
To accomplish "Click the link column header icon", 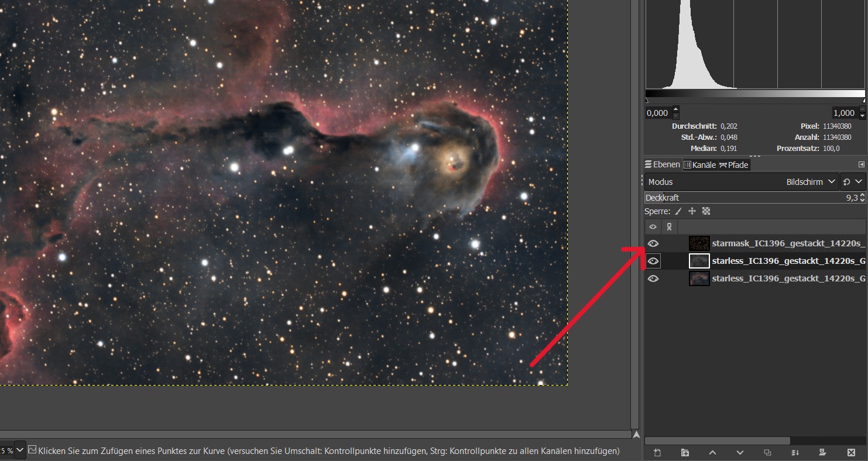I will tap(670, 226).
